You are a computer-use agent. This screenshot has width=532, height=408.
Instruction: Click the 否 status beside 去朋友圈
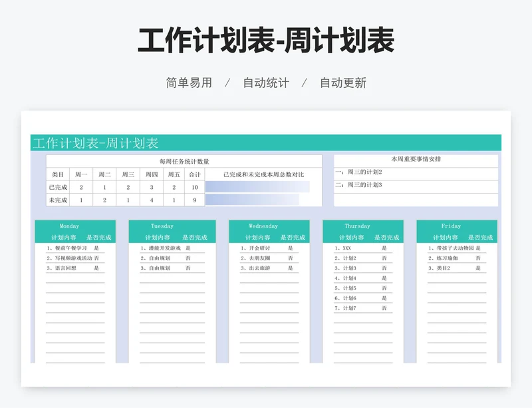(291, 258)
